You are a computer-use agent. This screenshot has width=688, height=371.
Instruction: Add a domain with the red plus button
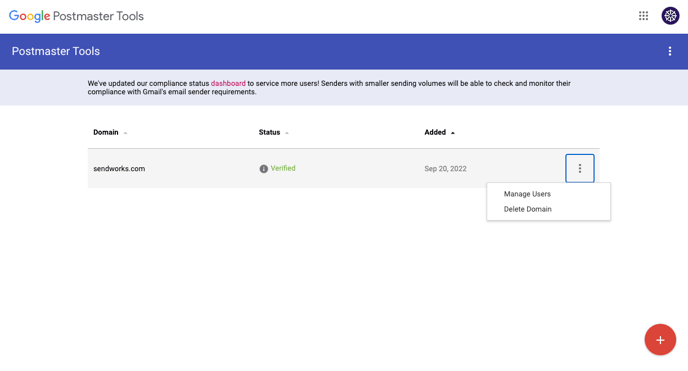660,339
